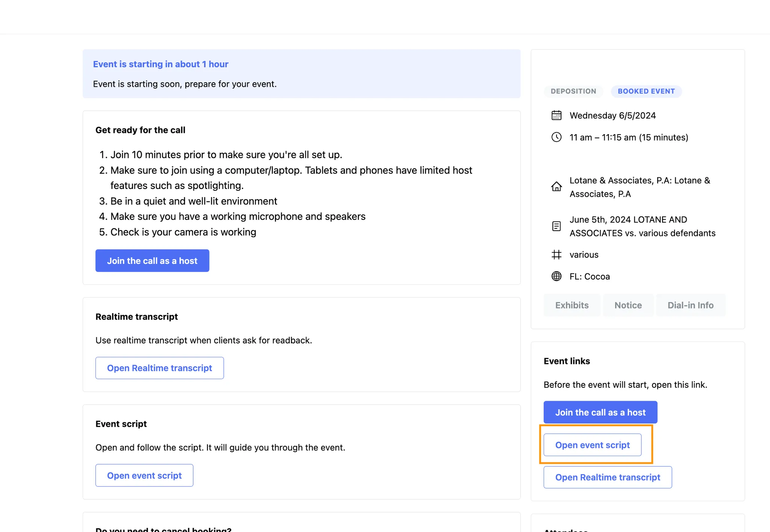Screen dimensions: 770x532
Task: Click the document icon beside case name
Action: point(556,226)
